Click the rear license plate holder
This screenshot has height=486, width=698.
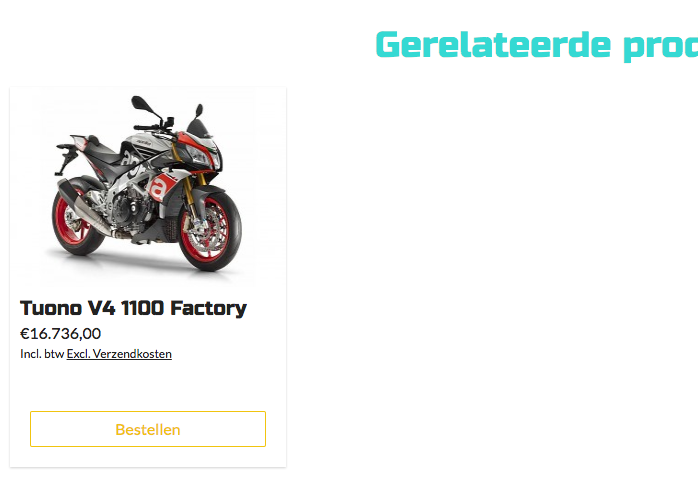pyautogui.click(x=65, y=158)
